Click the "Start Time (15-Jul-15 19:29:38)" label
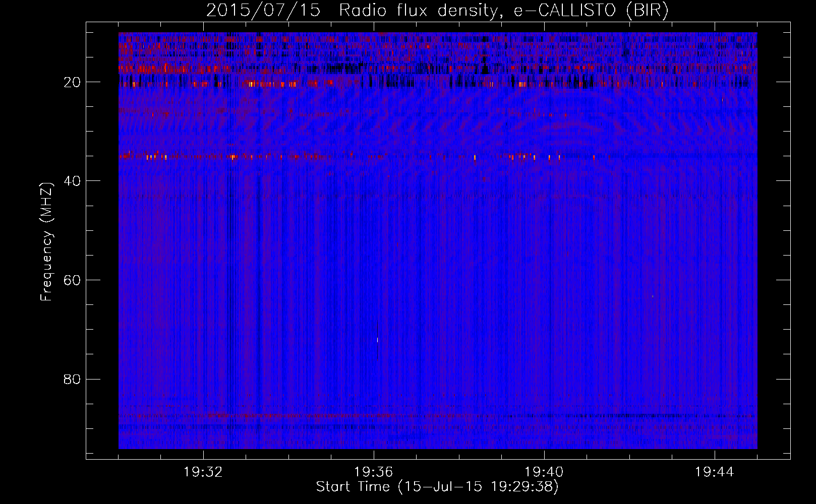The height and width of the screenshot is (504, 816). click(x=437, y=487)
